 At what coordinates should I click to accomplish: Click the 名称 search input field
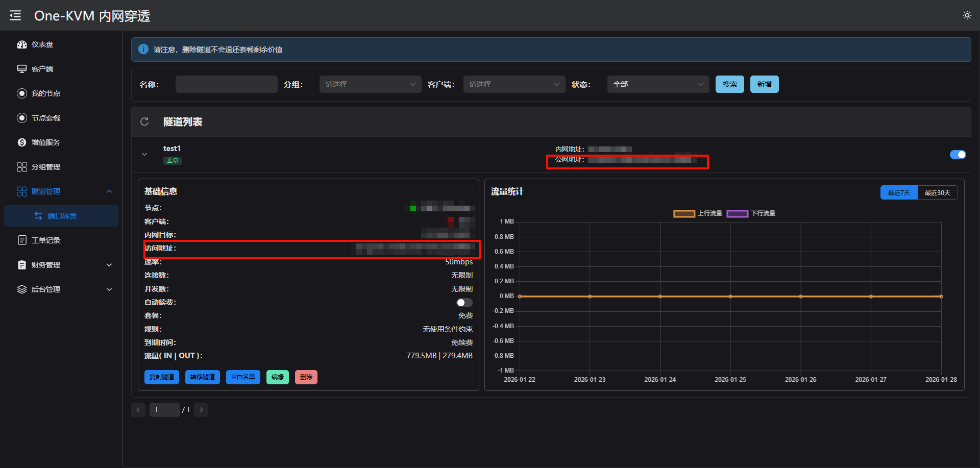226,84
